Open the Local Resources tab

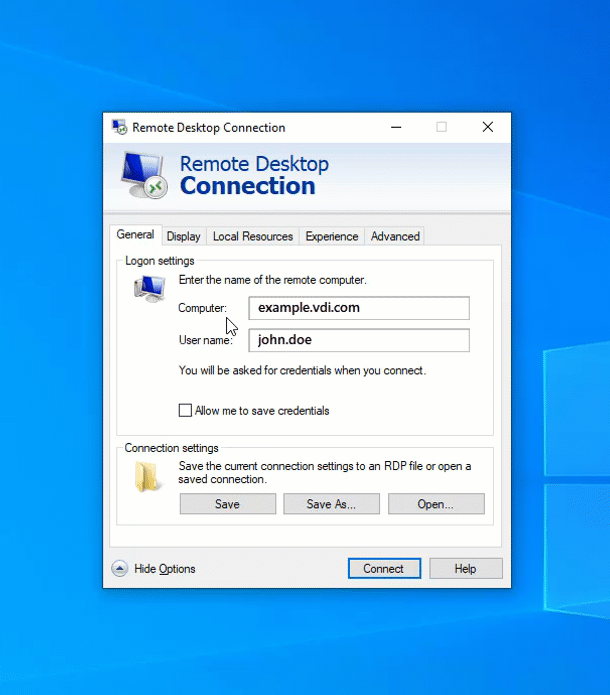click(x=253, y=237)
